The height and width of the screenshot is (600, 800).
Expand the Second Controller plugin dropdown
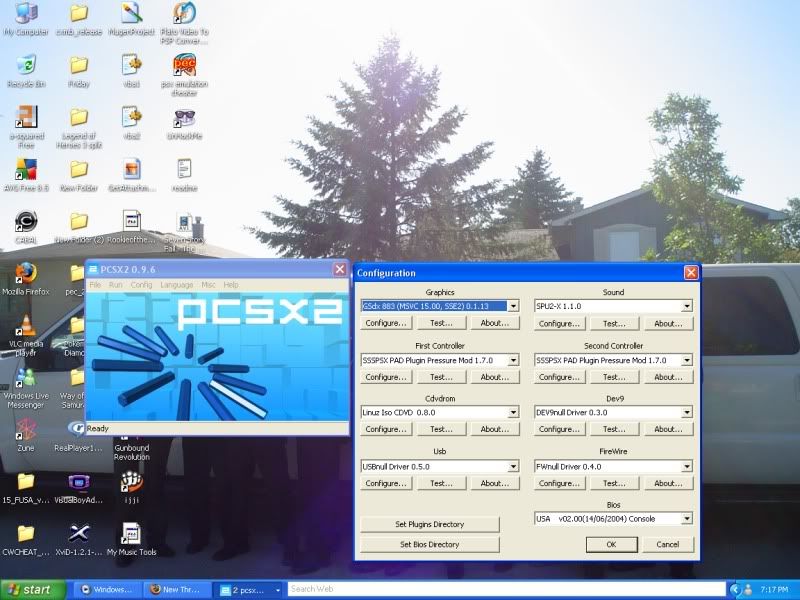click(687, 360)
